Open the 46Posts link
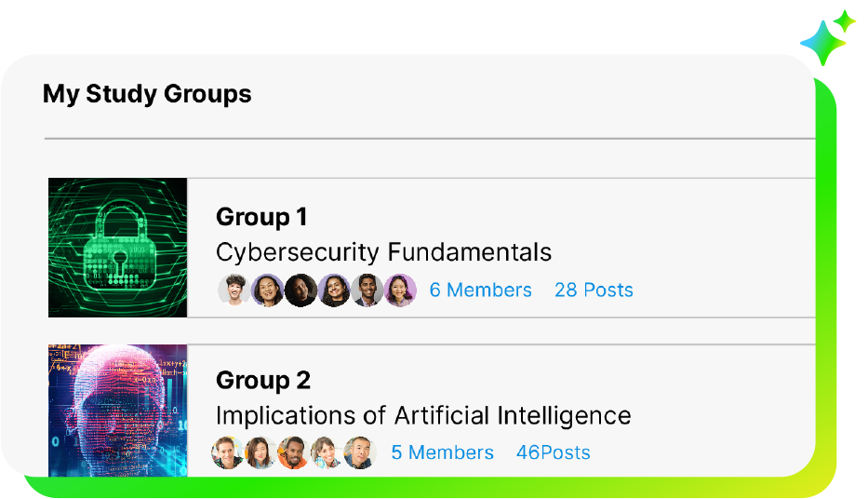 (553, 453)
